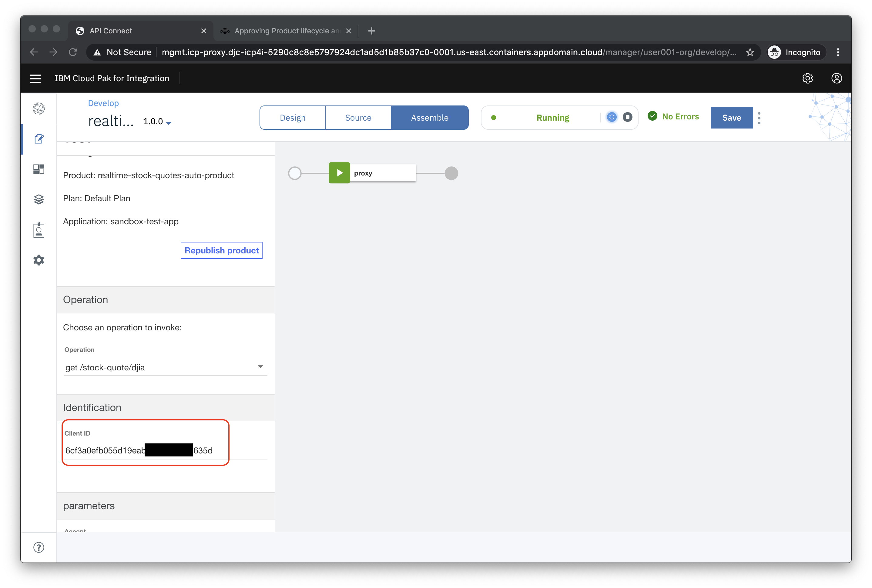Click the Help question mark icon
The image size is (872, 588).
[x=39, y=547]
